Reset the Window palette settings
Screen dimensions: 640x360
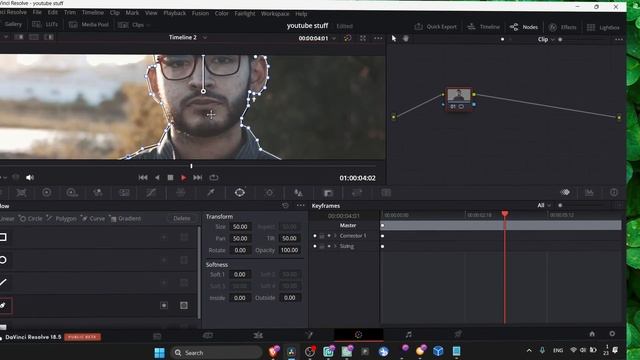click(285, 206)
